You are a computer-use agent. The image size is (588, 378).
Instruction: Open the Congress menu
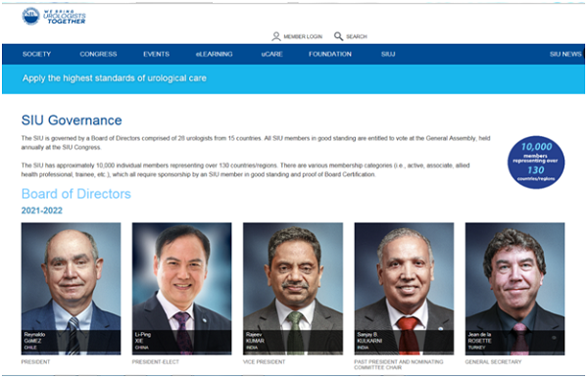pyautogui.click(x=98, y=54)
